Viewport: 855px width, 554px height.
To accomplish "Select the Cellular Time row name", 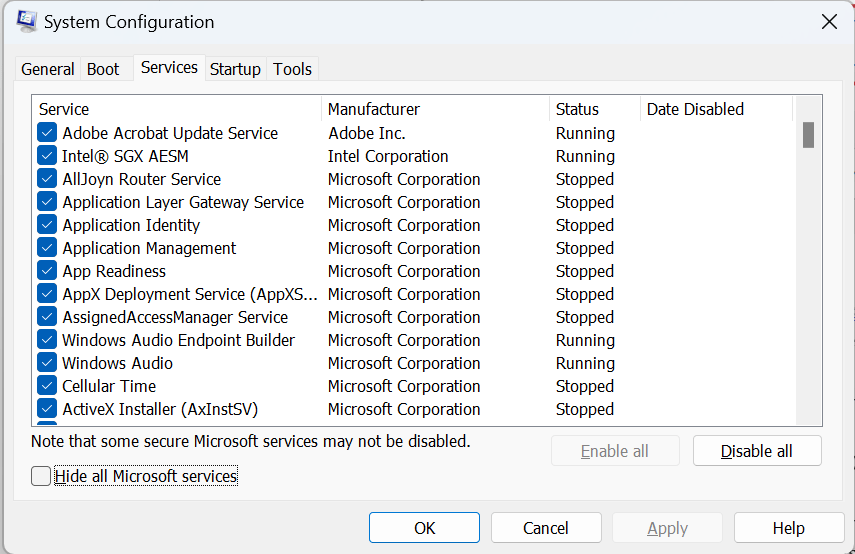I will coord(109,386).
